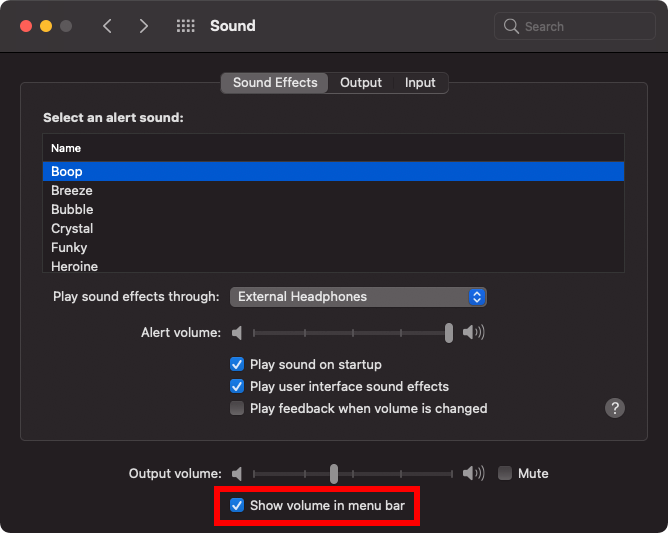Uncheck Play user interface sound effects

[237, 386]
